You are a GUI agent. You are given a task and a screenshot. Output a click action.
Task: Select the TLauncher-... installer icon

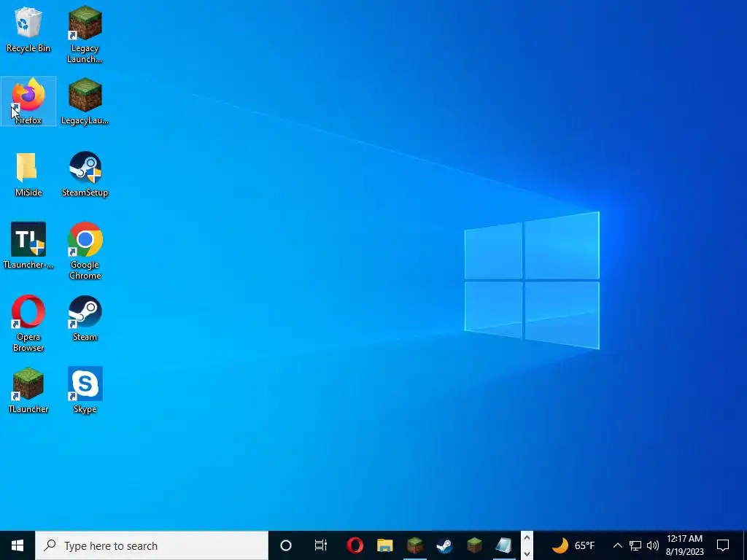[28, 246]
